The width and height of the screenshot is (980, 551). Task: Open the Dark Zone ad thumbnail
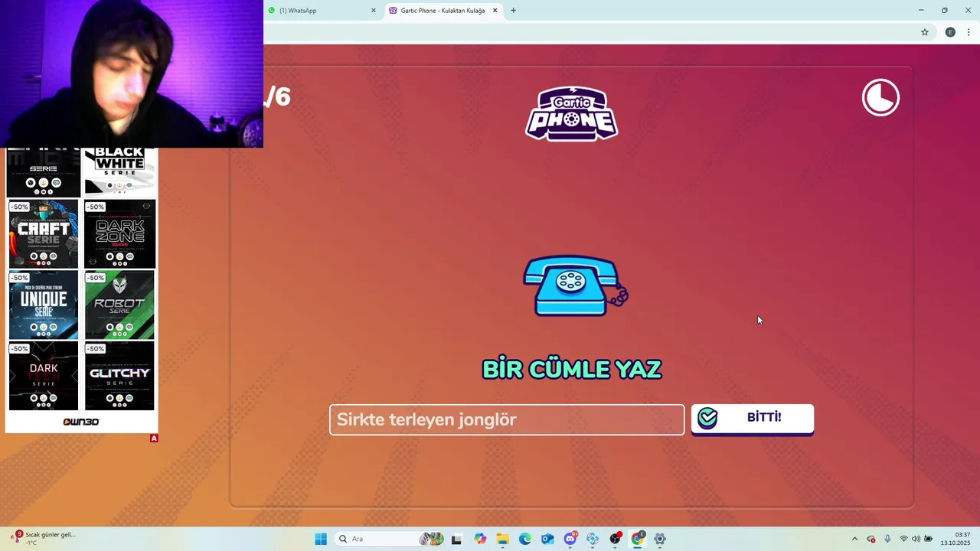(119, 234)
